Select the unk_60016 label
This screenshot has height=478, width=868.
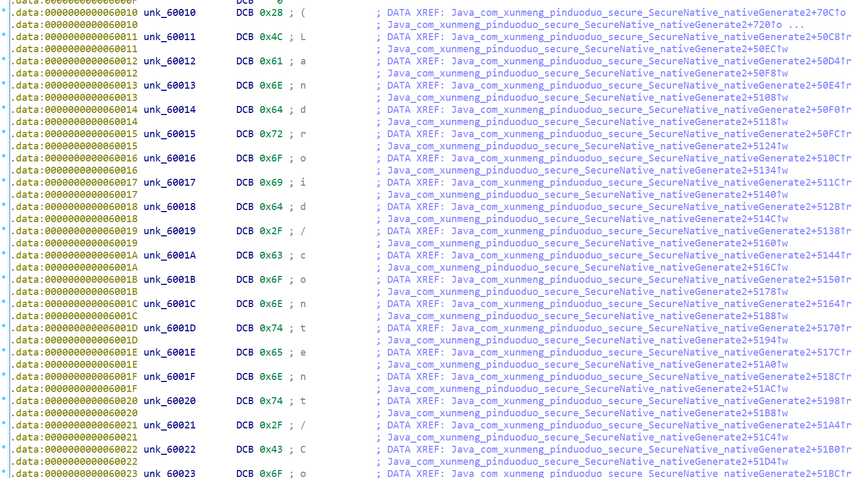(169, 158)
